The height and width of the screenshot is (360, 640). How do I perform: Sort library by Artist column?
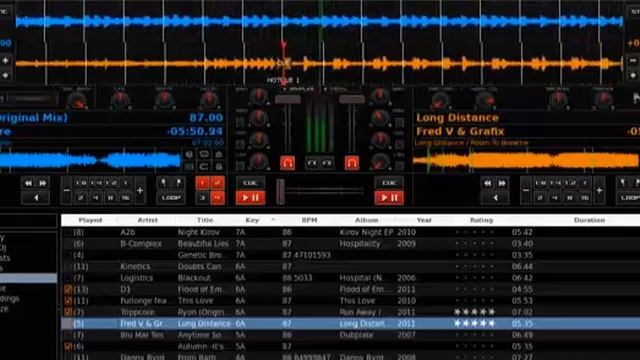(x=147, y=220)
